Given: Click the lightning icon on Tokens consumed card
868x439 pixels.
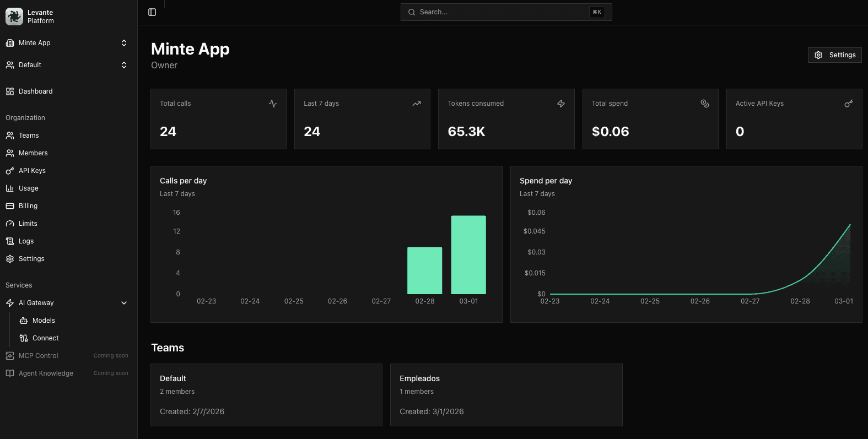Looking at the screenshot, I should point(561,104).
